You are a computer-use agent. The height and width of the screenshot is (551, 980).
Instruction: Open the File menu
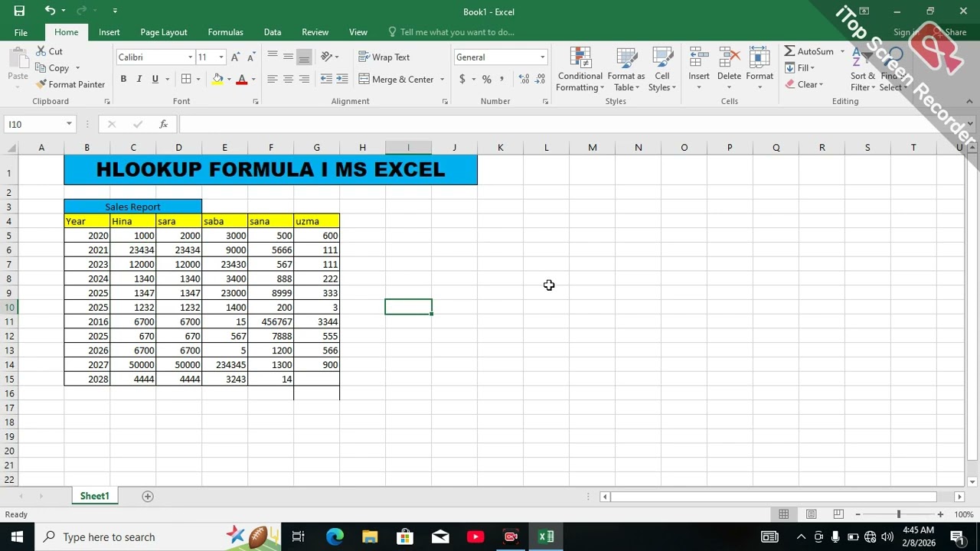pos(21,32)
